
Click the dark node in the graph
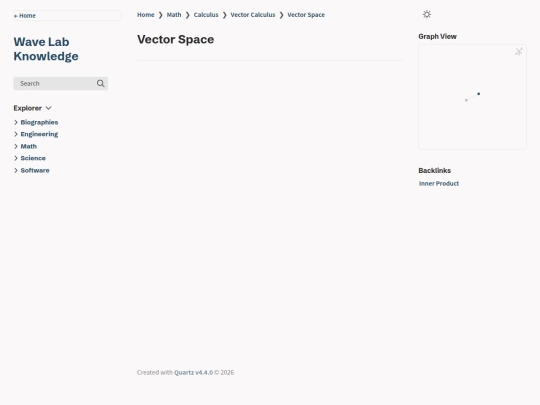[x=478, y=94]
